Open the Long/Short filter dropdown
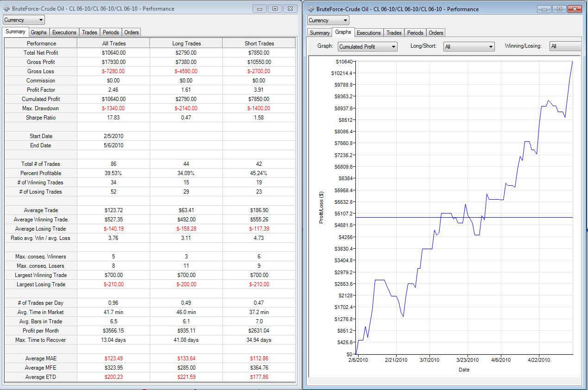588x390 pixels. [x=469, y=46]
